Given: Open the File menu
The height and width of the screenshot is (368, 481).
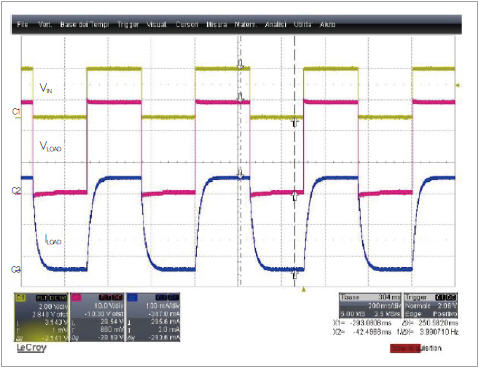Looking at the screenshot, I should [22, 24].
